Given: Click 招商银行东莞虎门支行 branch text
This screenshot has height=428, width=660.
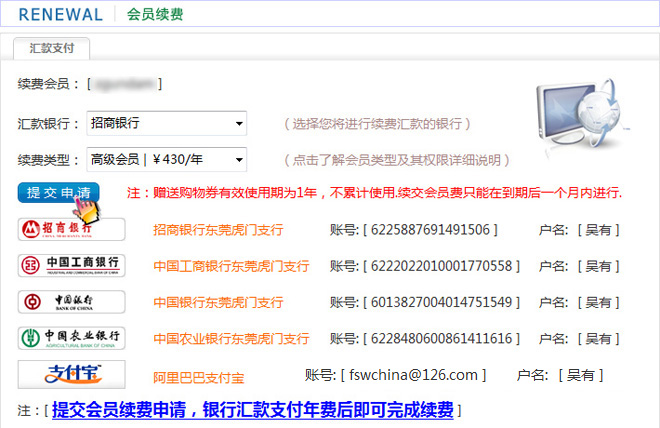Looking at the screenshot, I should (218, 230).
